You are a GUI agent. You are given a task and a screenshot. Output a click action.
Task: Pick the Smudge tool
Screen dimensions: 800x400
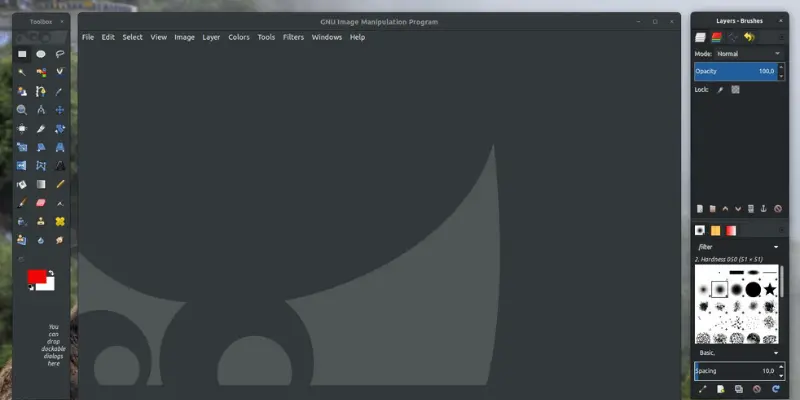click(60, 240)
